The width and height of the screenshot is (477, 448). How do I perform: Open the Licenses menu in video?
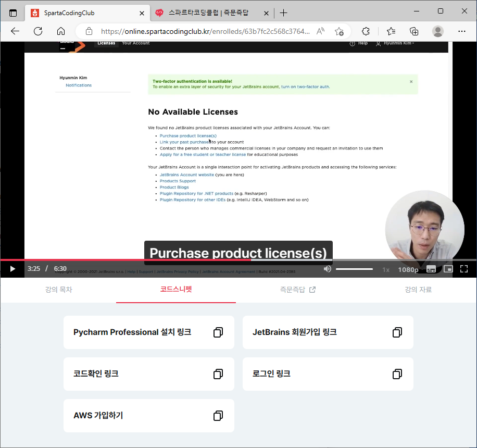click(106, 43)
